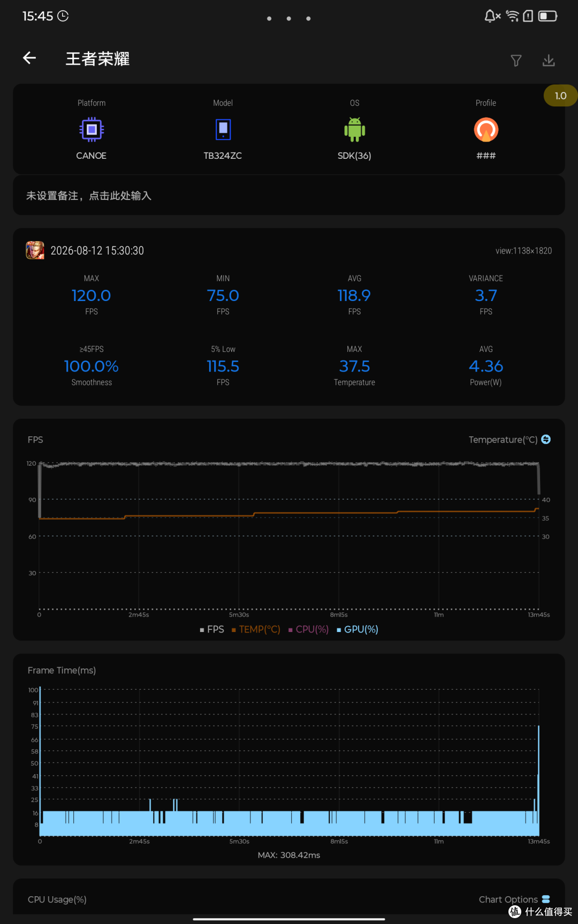
Task: Tap the three-dot indicator at top center
Action: pos(289,19)
